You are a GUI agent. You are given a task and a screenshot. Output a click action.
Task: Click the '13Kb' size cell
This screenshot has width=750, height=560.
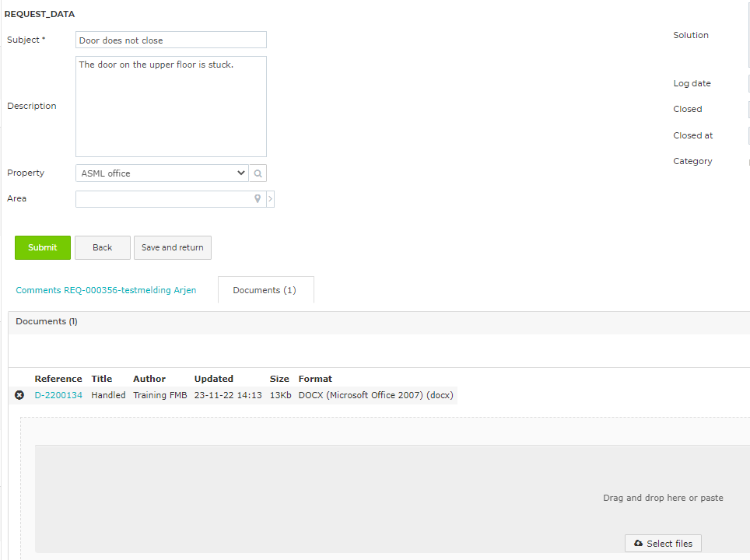click(x=281, y=395)
